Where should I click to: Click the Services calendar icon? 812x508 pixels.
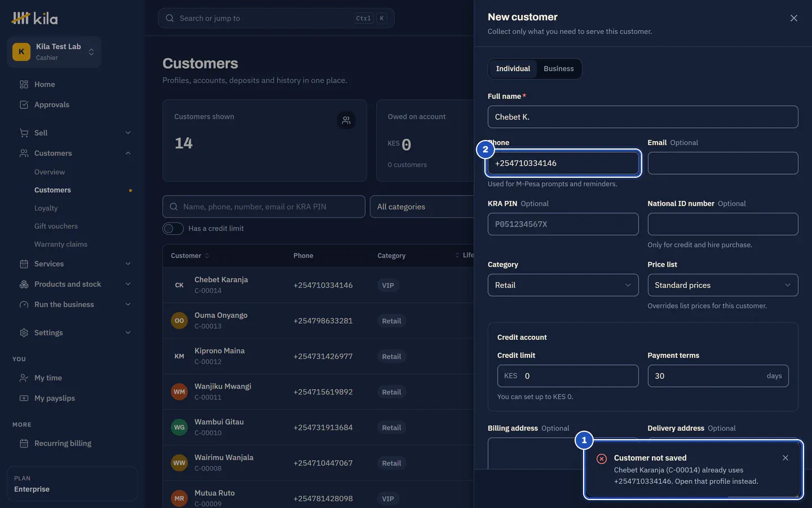pos(24,264)
